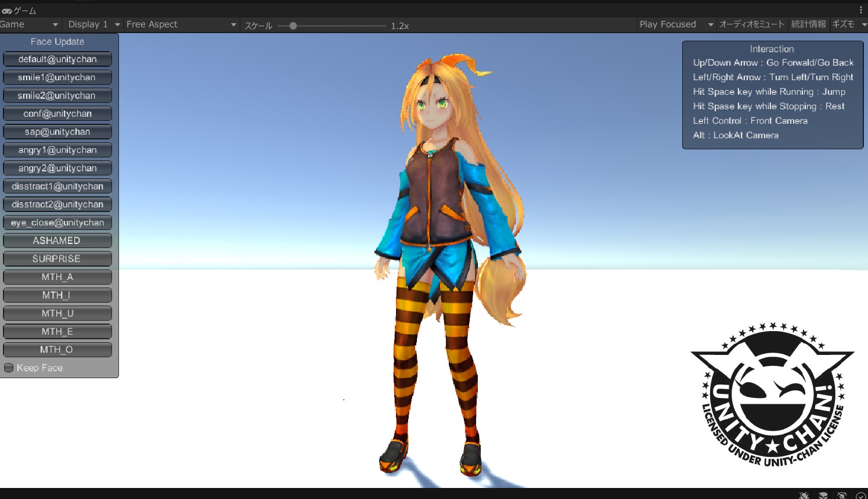
Task: Click the MTH_E mouth button
Action: click(x=57, y=332)
